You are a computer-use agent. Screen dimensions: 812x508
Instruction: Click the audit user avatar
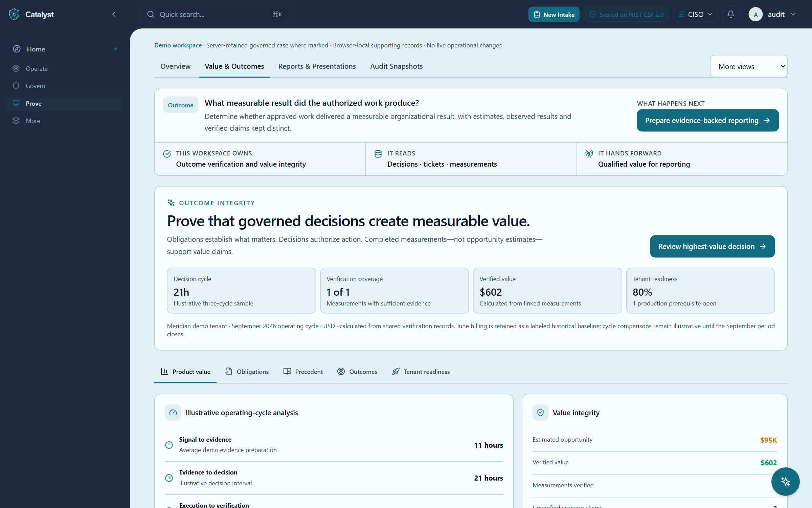(755, 14)
